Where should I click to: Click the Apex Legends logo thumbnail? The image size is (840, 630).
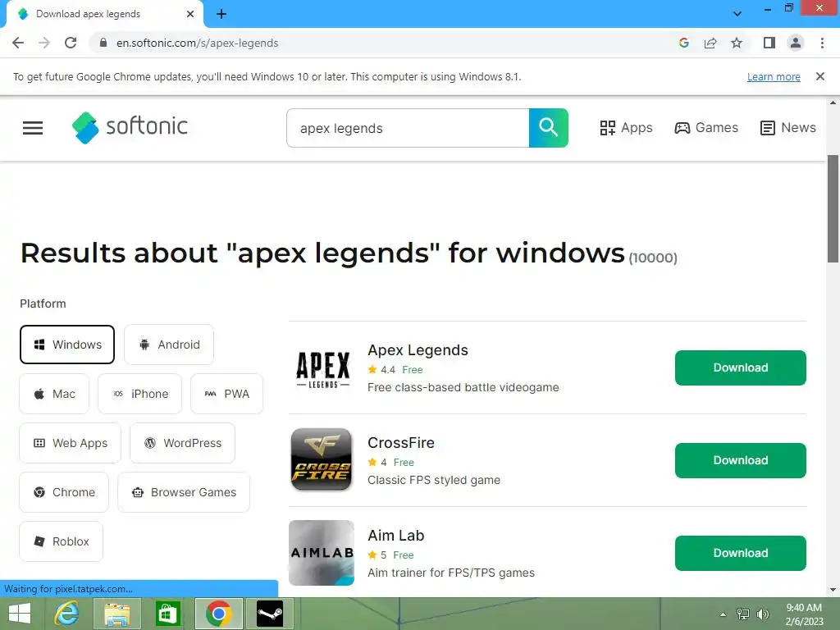(x=322, y=368)
